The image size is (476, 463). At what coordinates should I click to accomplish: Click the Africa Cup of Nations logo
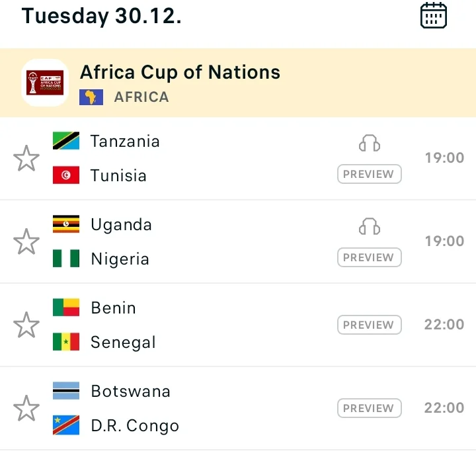tap(45, 83)
